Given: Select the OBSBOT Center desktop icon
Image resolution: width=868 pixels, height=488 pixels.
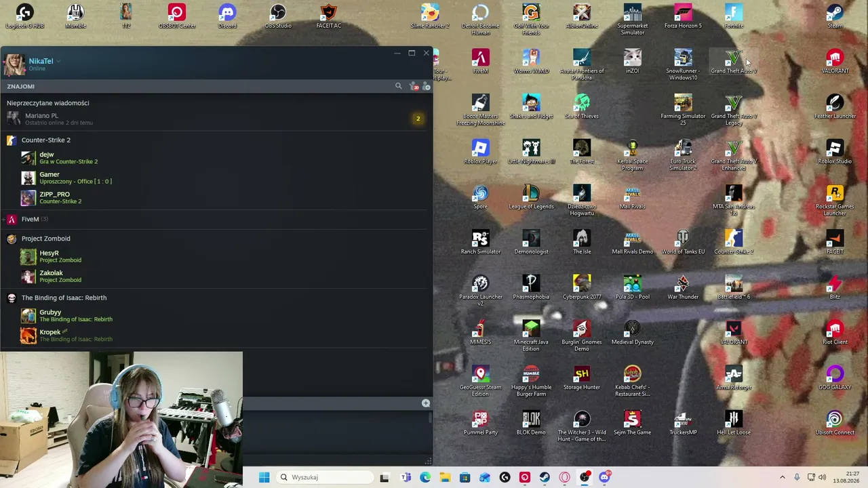Looking at the screenshot, I should point(177,16).
